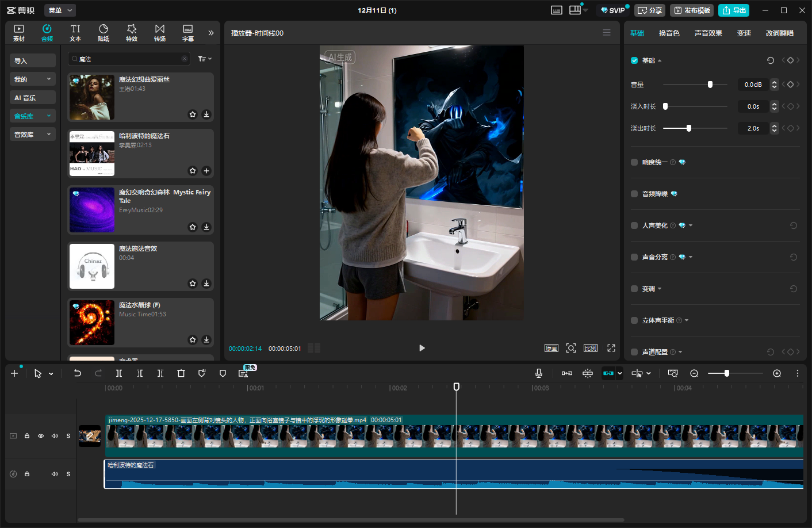812x528 pixels.
Task: Hide the video track with eye icon
Action: (41, 436)
